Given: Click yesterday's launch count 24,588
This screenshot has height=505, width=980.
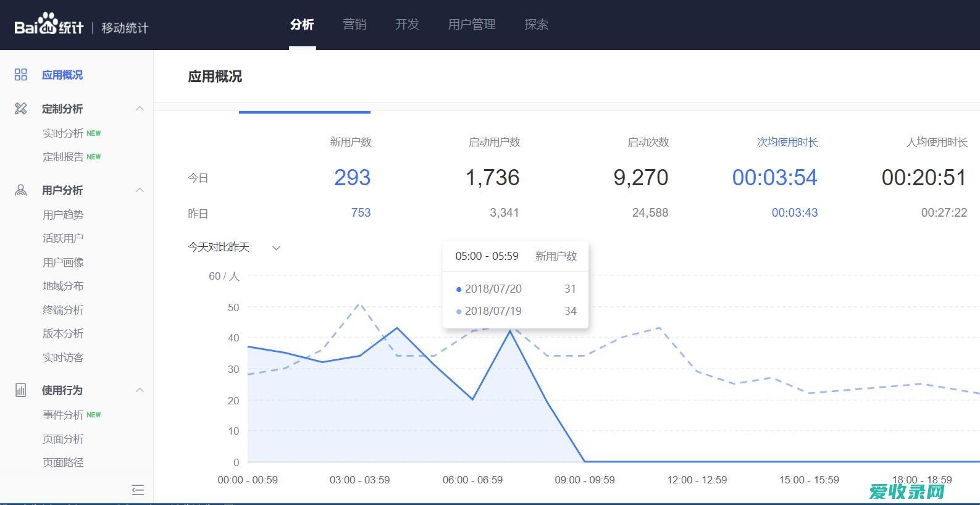Looking at the screenshot, I should pos(650,213).
